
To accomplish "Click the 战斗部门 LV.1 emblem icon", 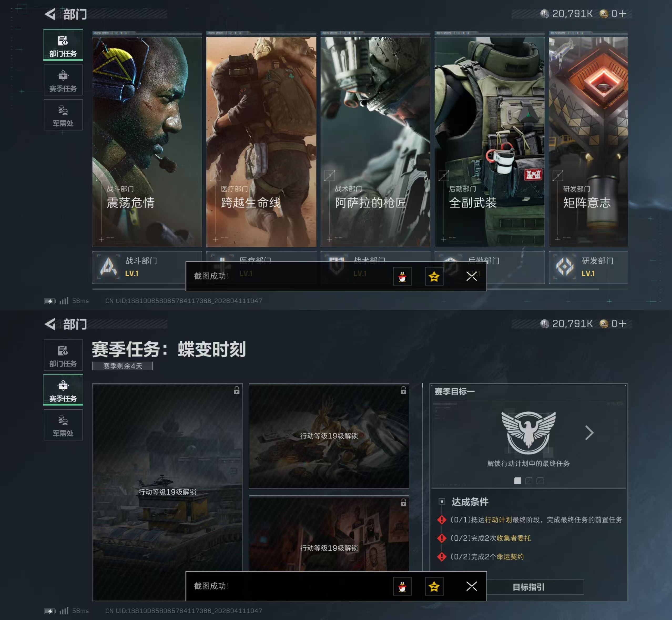I will pyautogui.click(x=108, y=267).
